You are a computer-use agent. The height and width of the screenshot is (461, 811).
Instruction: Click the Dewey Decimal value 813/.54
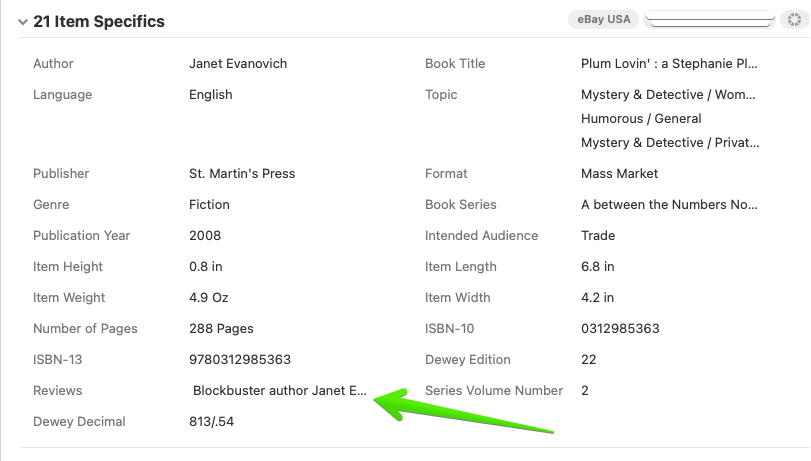tap(212, 422)
